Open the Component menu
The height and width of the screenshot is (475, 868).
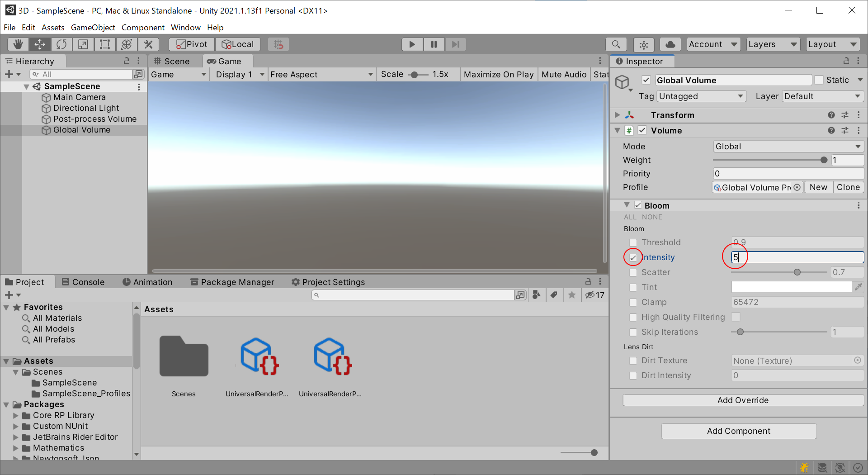point(143,28)
